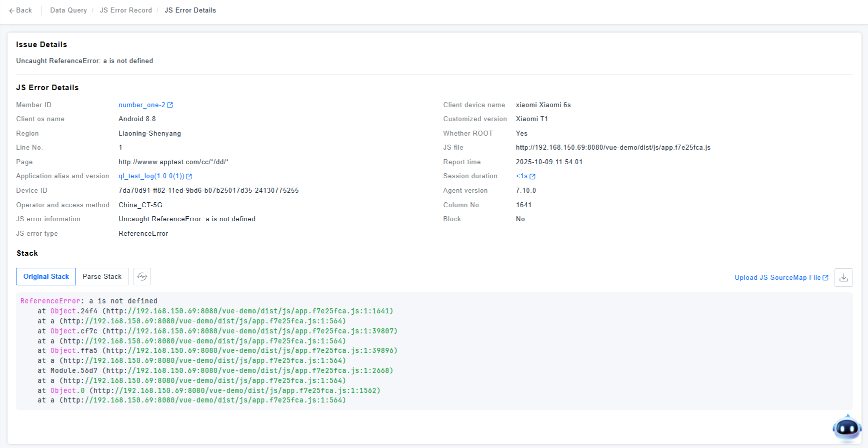
Task: Click the <1s session duration link
Action: coord(521,176)
